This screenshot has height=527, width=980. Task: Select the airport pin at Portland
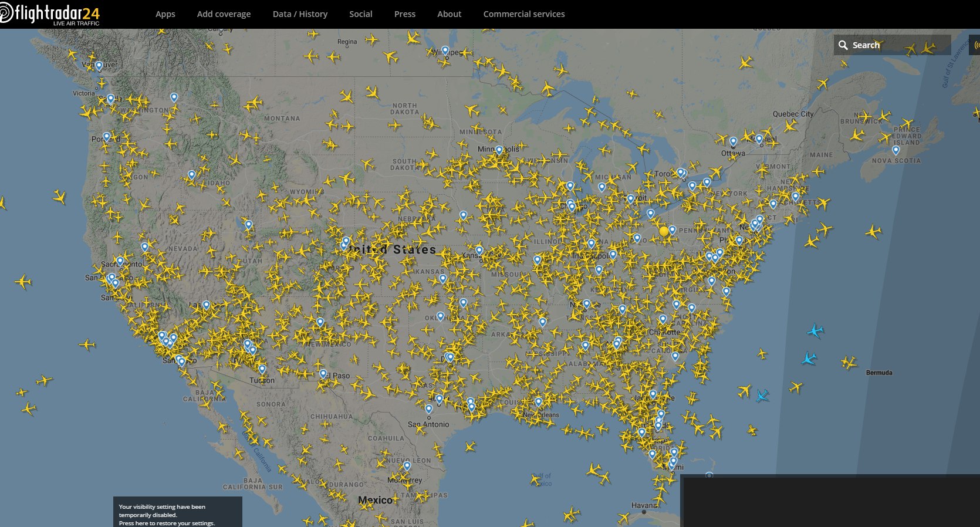(106, 137)
